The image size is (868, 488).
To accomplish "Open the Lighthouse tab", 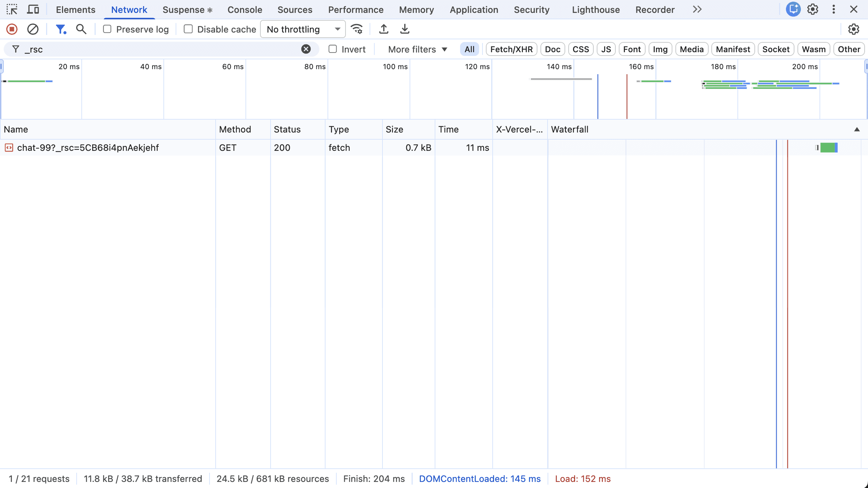I will pyautogui.click(x=596, y=9).
